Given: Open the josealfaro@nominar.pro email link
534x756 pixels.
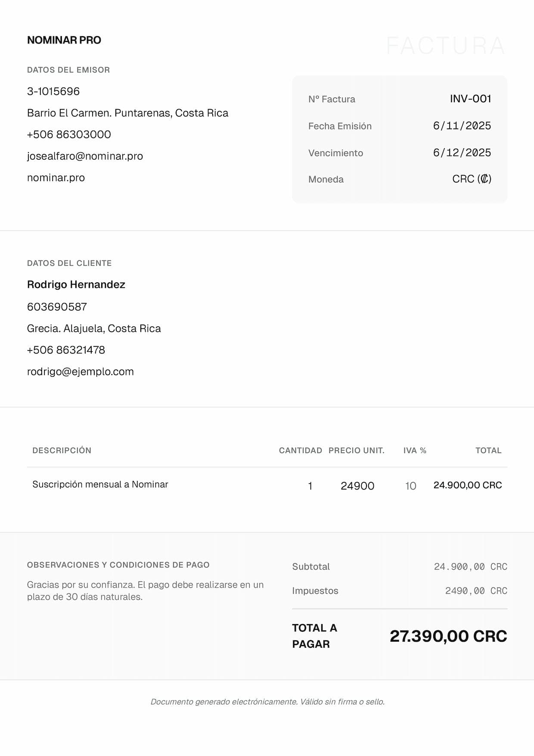Looking at the screenshot, I should coord(85,156).
